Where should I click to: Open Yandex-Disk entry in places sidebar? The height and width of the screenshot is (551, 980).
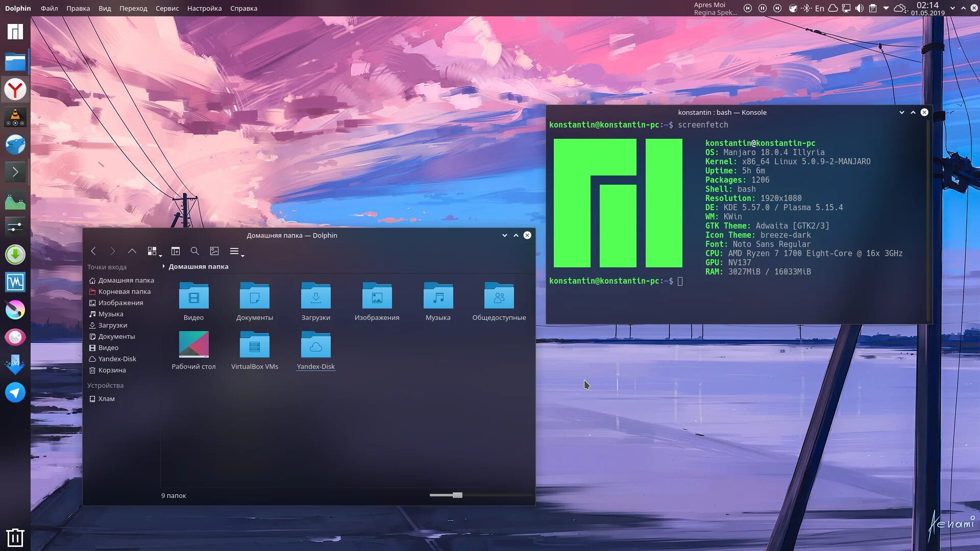pyautogui.click(x=117, y=359)
